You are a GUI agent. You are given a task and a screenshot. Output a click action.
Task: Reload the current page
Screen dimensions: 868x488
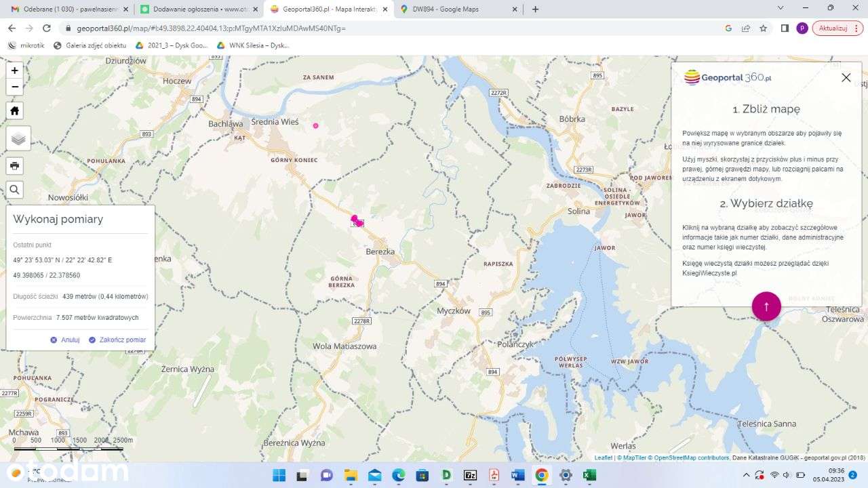point(47,28)
